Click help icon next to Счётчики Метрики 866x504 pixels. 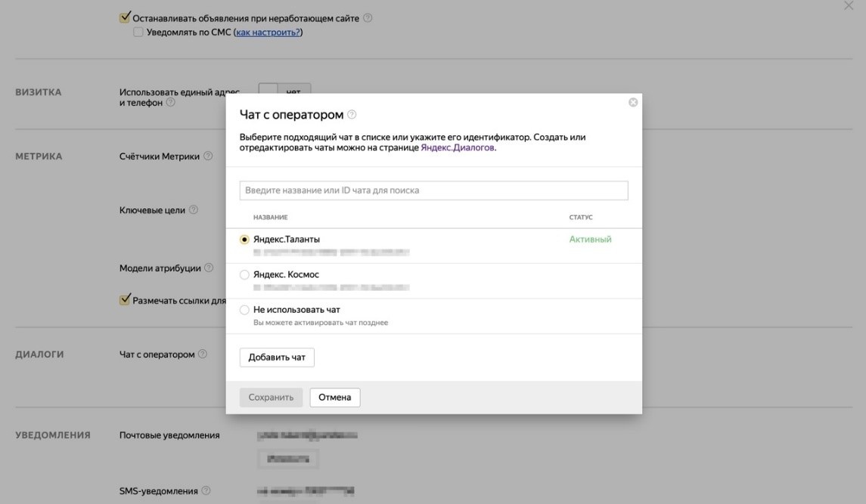click(208, 156)
